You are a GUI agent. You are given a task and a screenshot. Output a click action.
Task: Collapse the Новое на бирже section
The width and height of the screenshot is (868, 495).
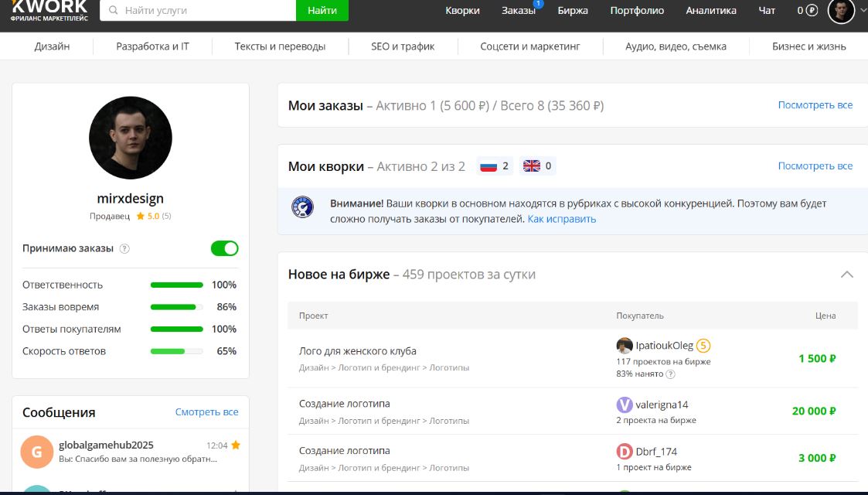[847, 275]
